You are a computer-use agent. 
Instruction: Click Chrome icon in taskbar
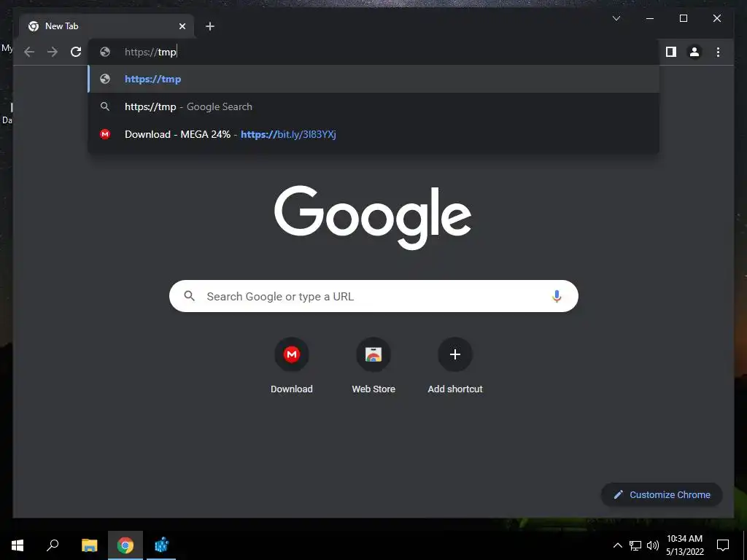(x=125, y=545)
